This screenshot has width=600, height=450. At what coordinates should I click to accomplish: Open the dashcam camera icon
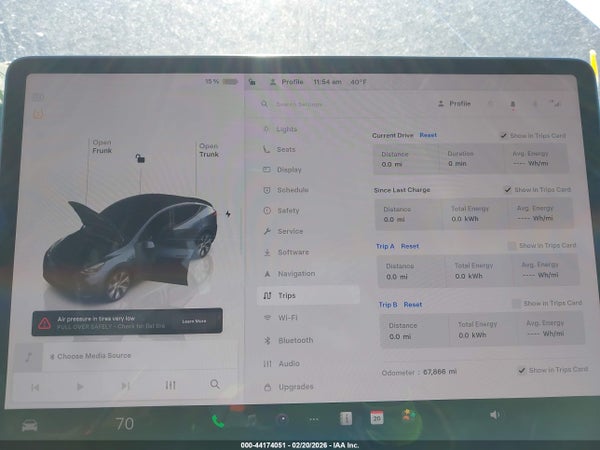283,419
